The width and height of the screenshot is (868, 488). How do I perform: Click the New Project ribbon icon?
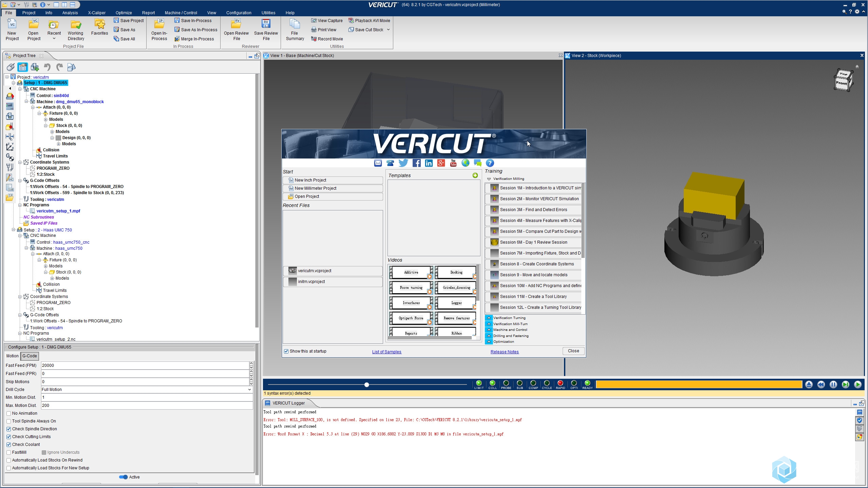12,30
